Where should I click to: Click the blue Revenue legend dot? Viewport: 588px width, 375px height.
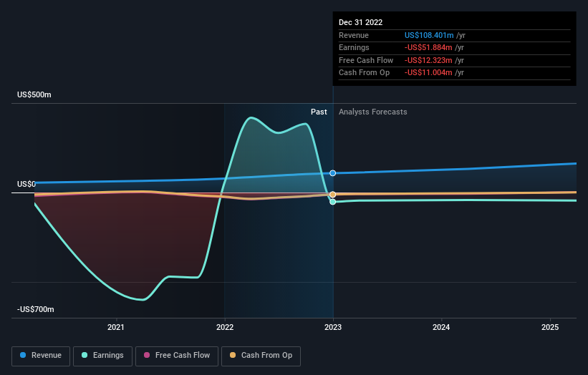tap(23, 355)
